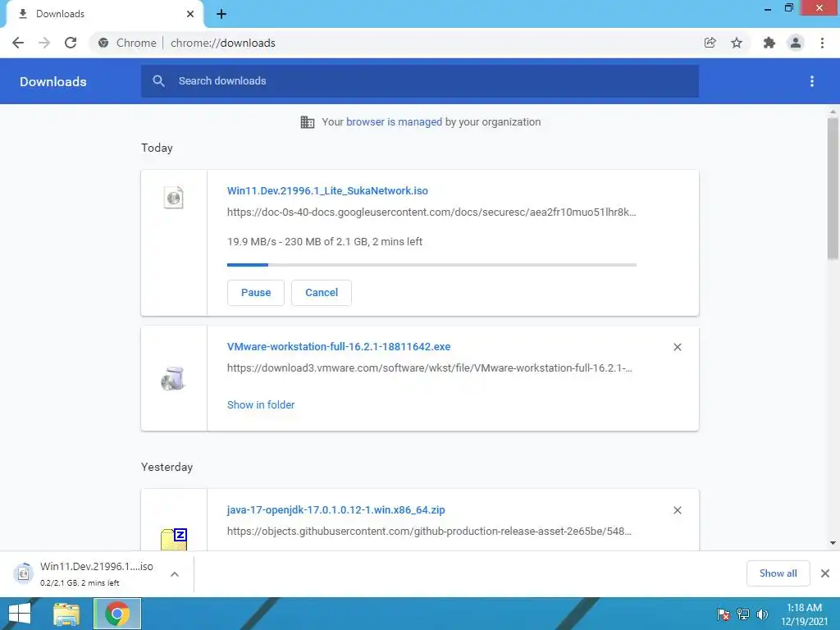Open java-17-openjdk zip file link
840x630 pixels.
pos(336,510)
